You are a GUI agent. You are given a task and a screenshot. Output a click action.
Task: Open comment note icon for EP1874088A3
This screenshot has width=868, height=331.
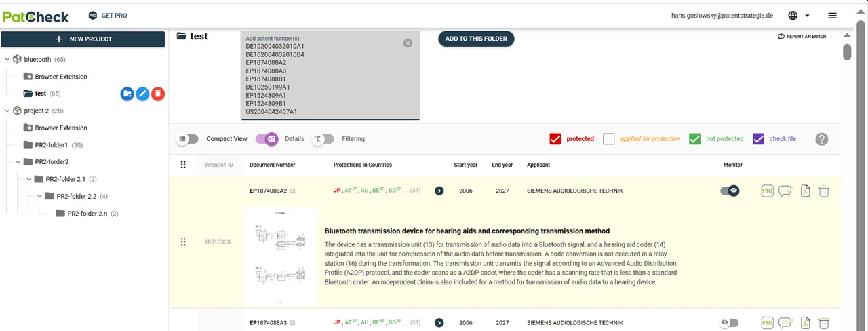[785, 323]
